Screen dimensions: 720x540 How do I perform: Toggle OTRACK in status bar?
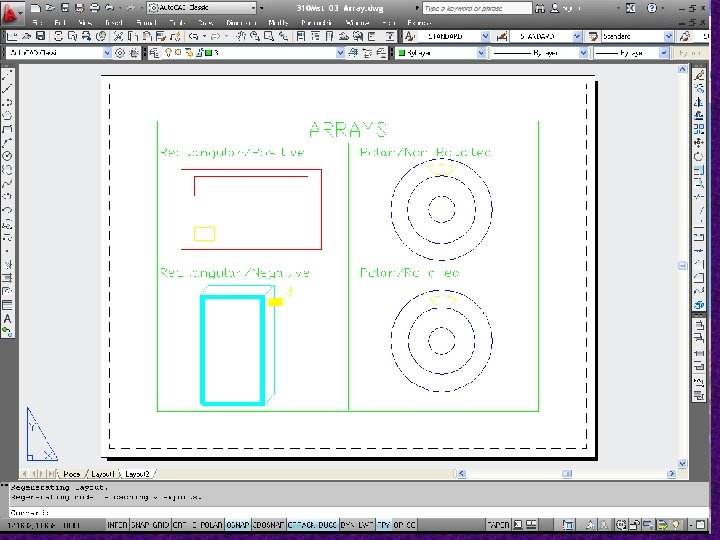(301, 524)
